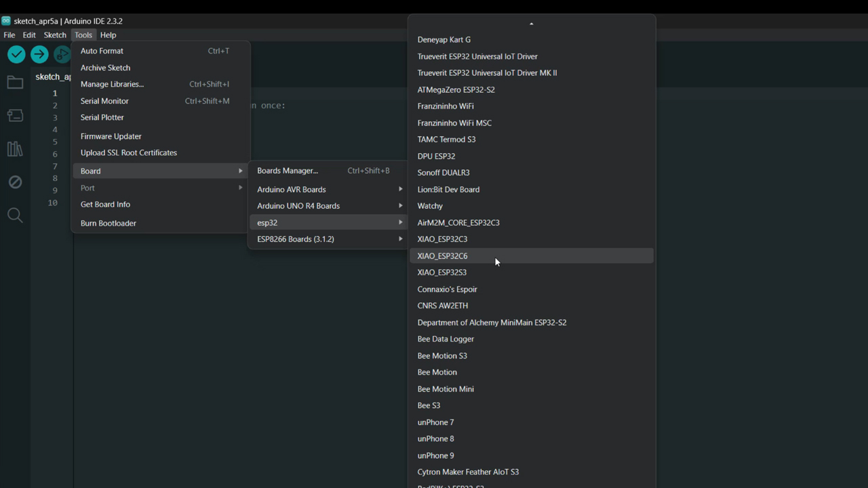The height and width of the screenshot is (488, 868).
Task: Open the File menu
Action: point(9,35)
